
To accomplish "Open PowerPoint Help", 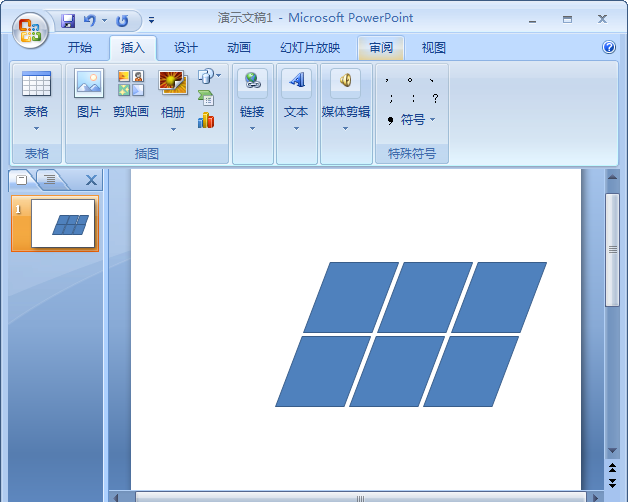I will [609, 47].
